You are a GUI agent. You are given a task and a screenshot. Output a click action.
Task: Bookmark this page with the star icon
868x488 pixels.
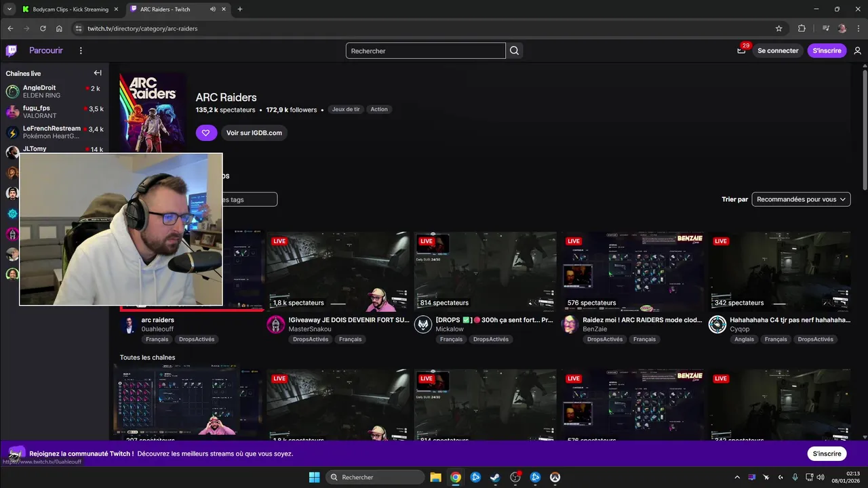coord(778,28)
